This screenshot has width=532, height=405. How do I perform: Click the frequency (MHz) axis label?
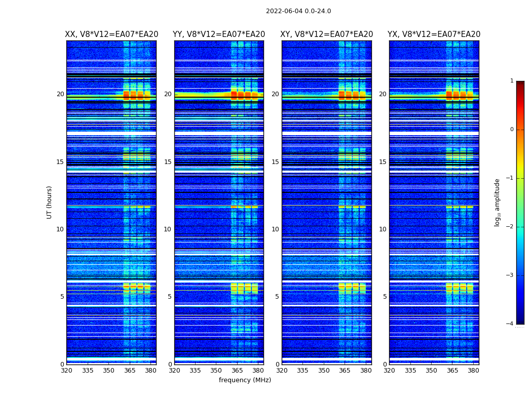click(x=245, y=380)
